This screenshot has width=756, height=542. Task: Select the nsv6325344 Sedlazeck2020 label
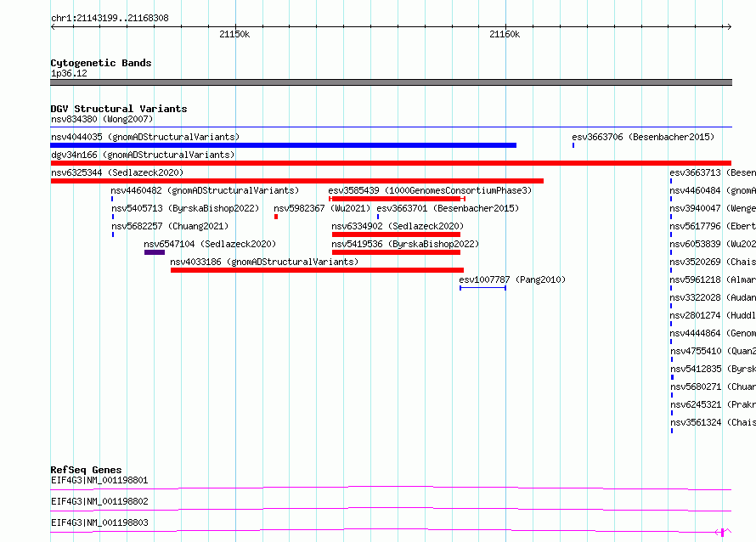pos(117,172)
